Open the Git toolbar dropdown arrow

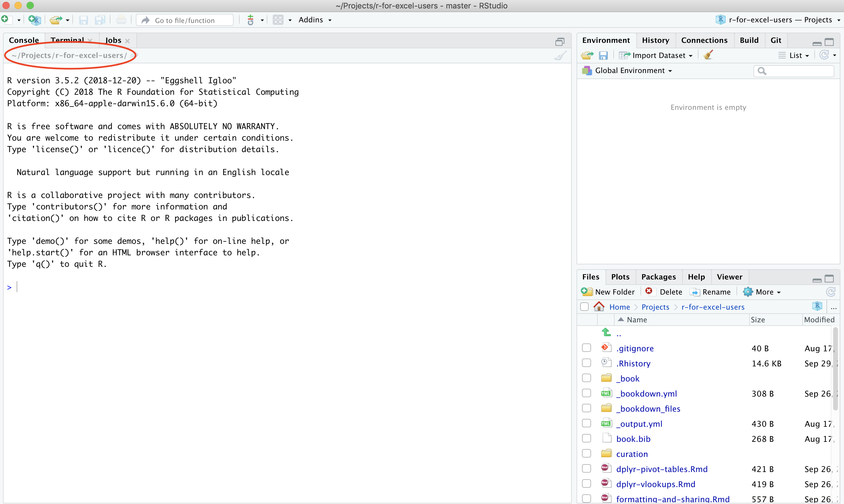(262, 21)
